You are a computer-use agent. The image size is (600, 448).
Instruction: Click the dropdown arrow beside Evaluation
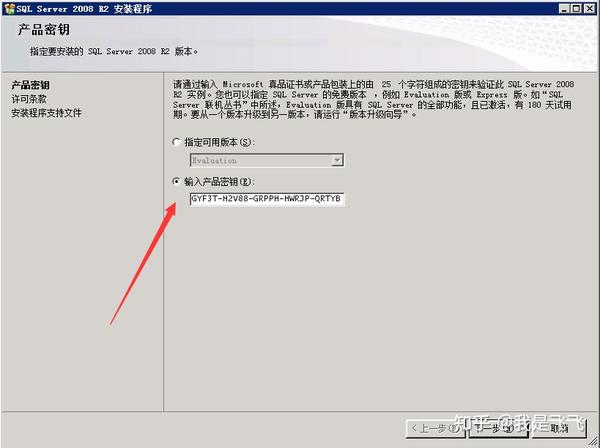(337, 160)
